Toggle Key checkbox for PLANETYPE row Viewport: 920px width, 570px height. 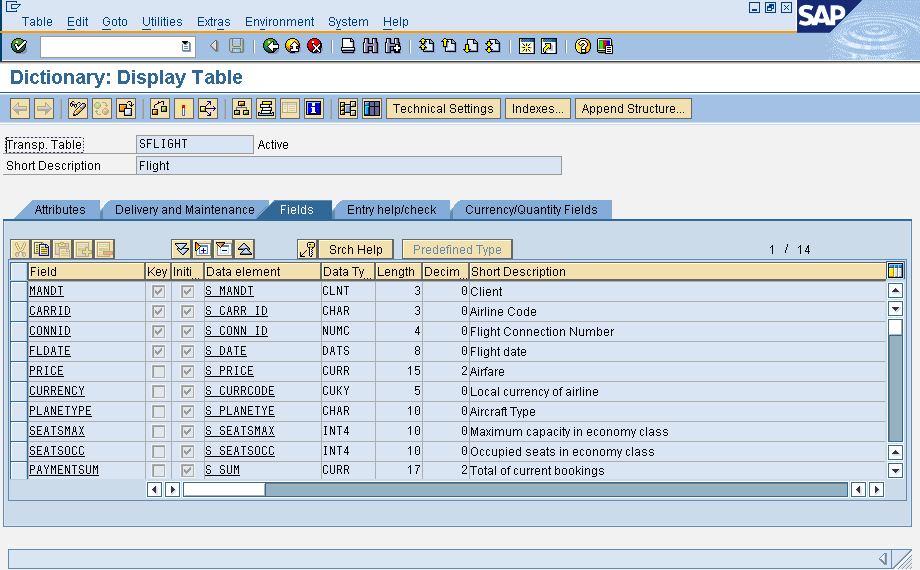pos(158,411)
